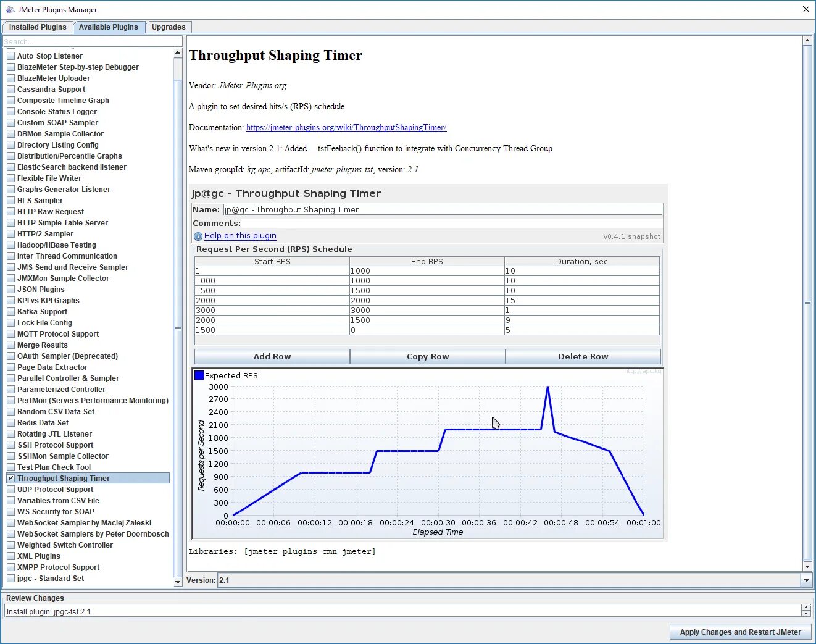This screenshot has height=644, width=816.
Task: Click the Start RPS column header
Action: pos(272,261)
